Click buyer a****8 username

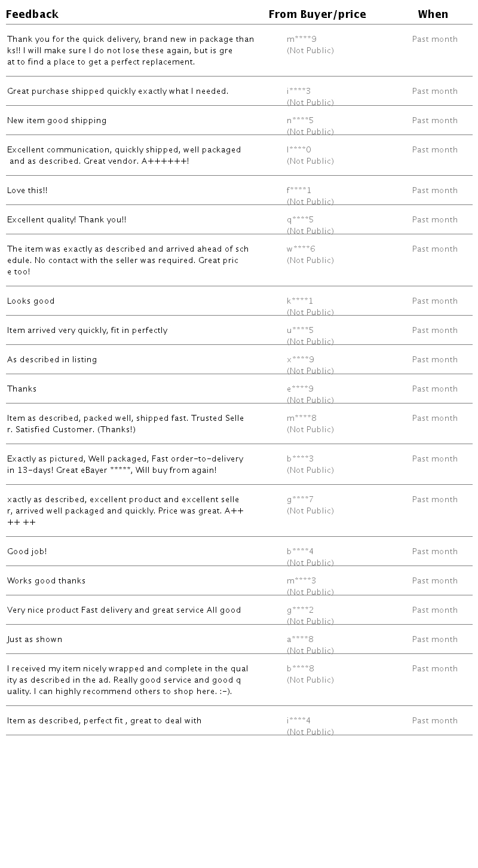click(x=300, y=640)
